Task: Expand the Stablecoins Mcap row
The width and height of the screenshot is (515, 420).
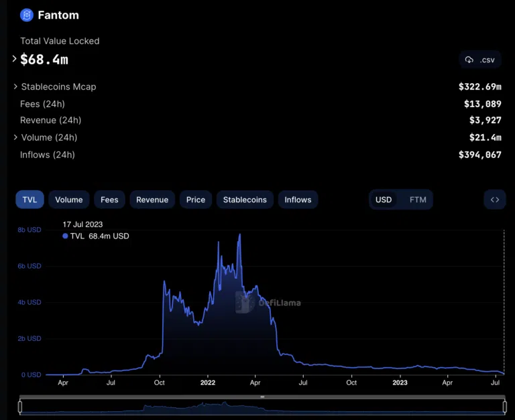Action: [x=15, y=87]
